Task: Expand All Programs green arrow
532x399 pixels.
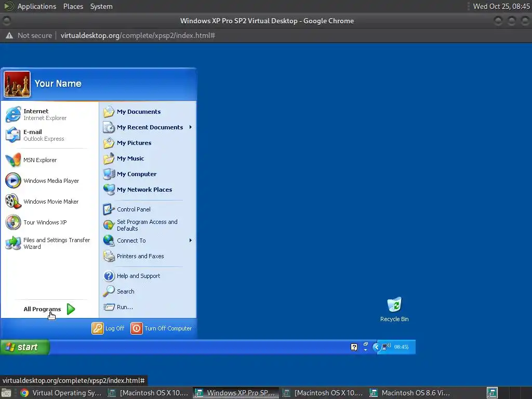Action: click(x=71, y=309)
